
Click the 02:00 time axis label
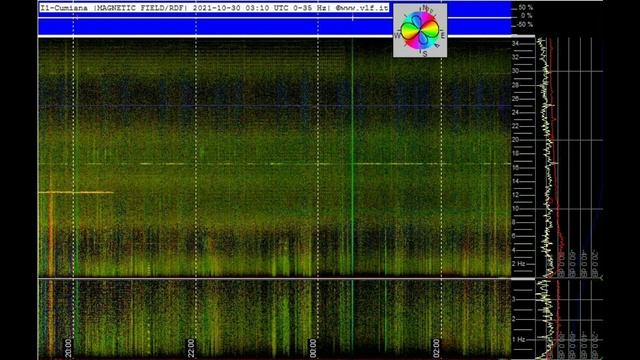point(436,348)
